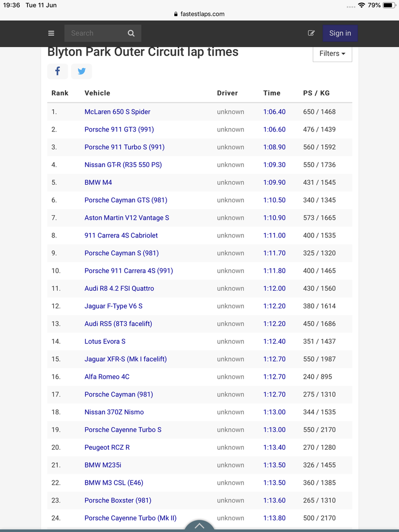Click the edit/compose pencil icon
399x532 pixels.
pos(311,33)
